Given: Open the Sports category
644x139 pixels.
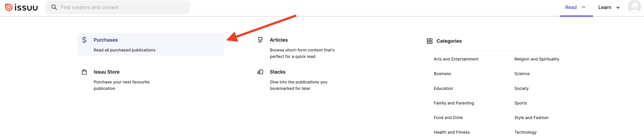Looking at the screenshot, I should click(520, 103).
